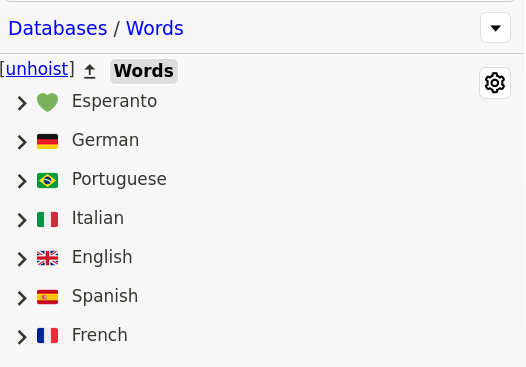The image size is (526, 367).
Task: Expand the Esperanto tree item chevron
Action: point(22,103)
